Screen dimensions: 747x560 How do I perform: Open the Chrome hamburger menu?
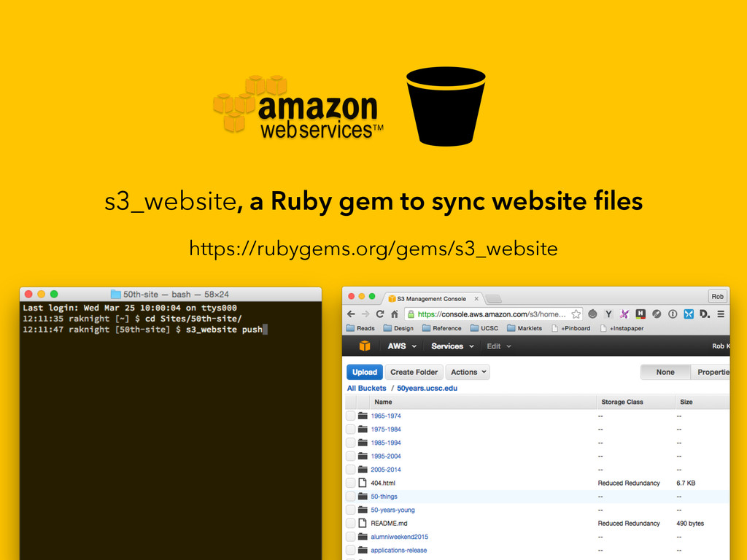tap(721, 314)
